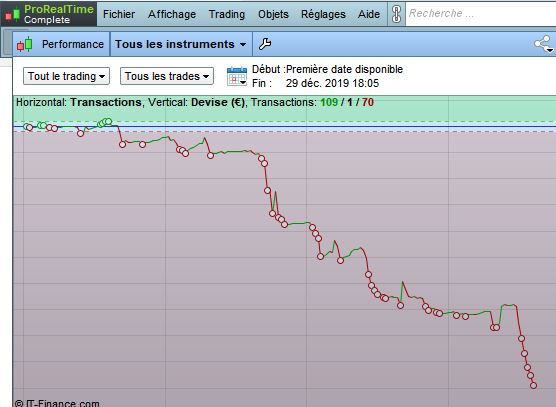Open the Affichage menu
The image size is (556, 407).
tap(172, 14)
